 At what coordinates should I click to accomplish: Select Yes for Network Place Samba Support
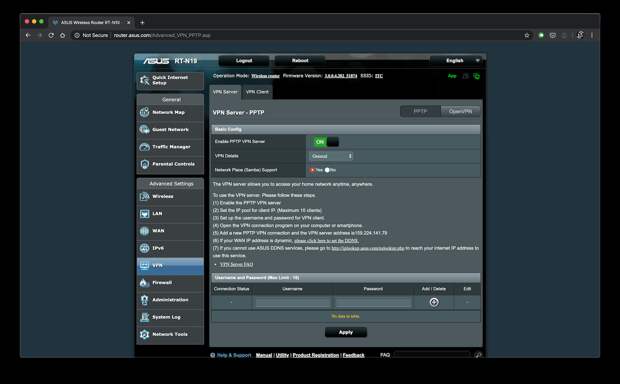click(312, 170)
